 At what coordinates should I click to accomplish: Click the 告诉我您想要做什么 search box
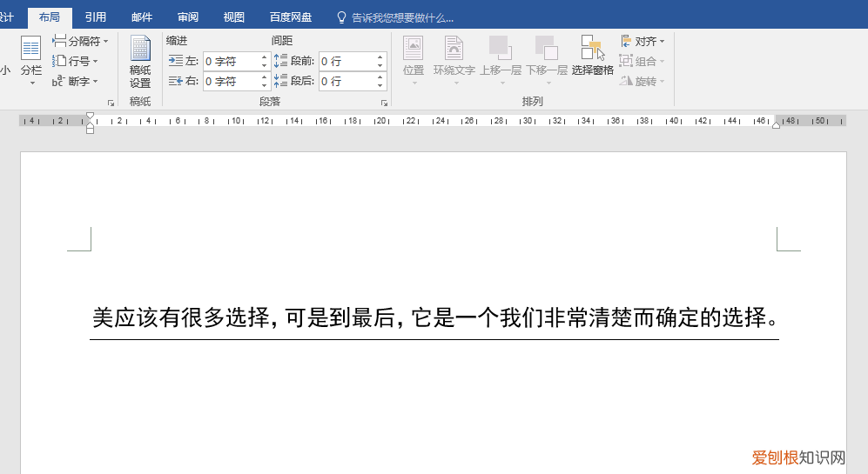point(402,17)
